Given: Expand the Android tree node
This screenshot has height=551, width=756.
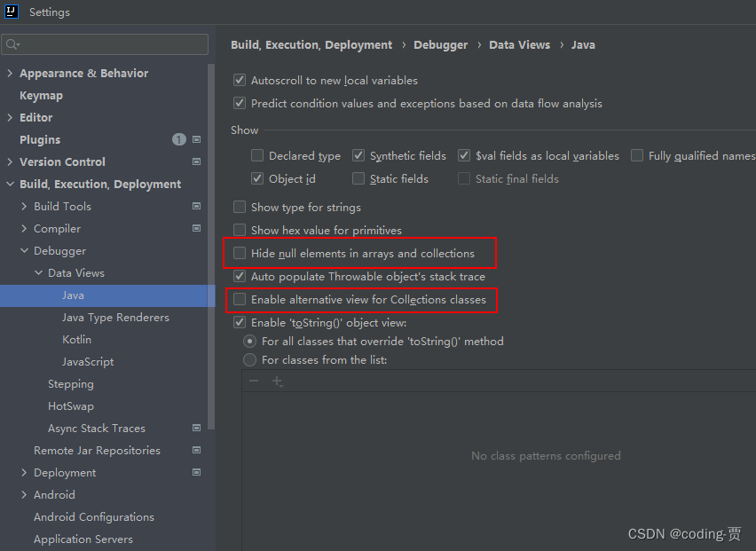Looking at the screenshot, I should [x=25, y=494].
